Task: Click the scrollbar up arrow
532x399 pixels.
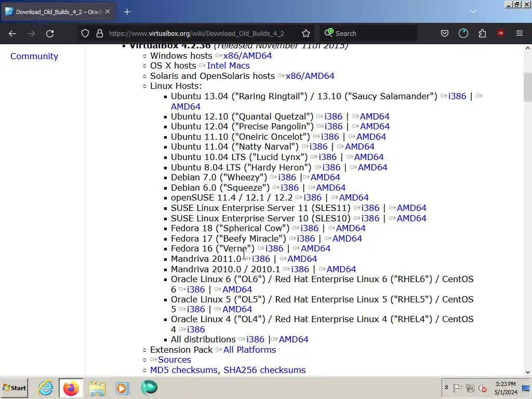Action: [528, 48]
